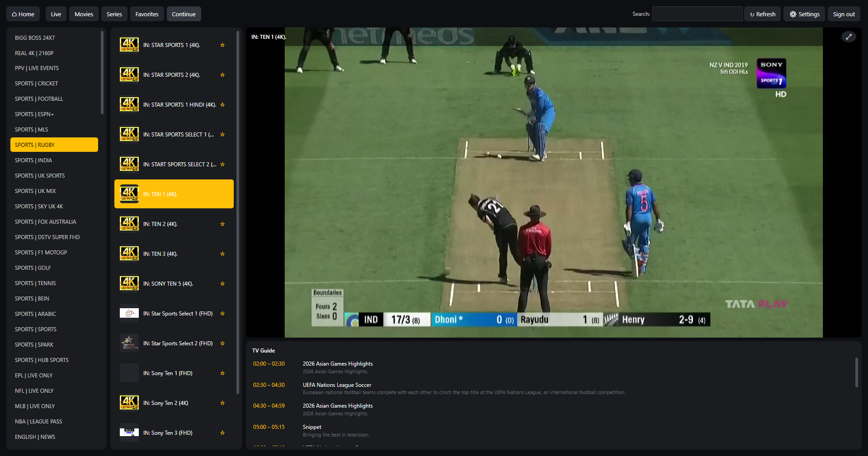868x456 pixels.
Task: Favorite star for IN: Sony Ten 2 (4K)
Action: (x=222, y=403)
